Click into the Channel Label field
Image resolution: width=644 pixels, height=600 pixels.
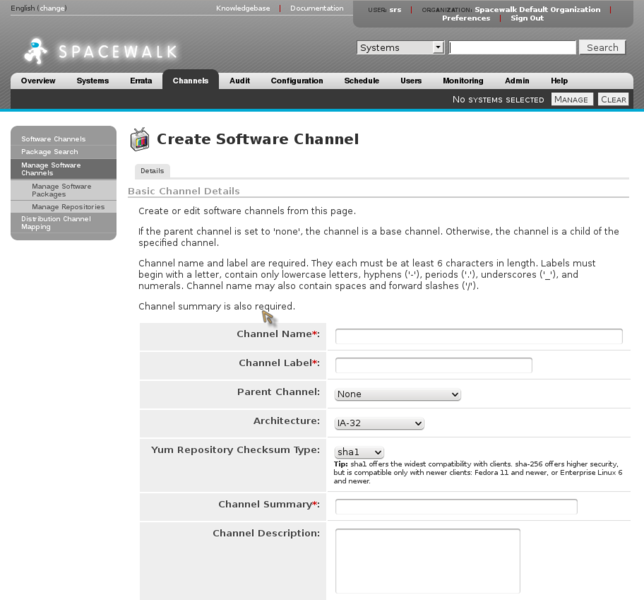pos(433,365)
